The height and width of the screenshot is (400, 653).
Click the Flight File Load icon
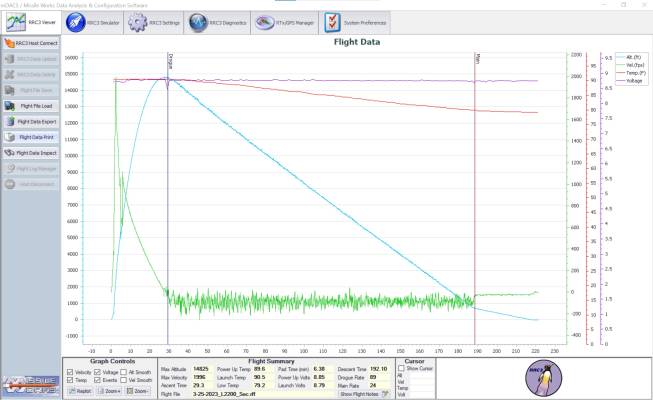pyautogui.click(x=10, y=105)
